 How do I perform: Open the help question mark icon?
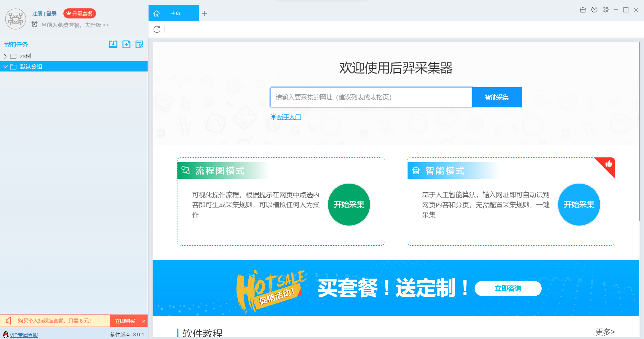(x=594, y=10)
